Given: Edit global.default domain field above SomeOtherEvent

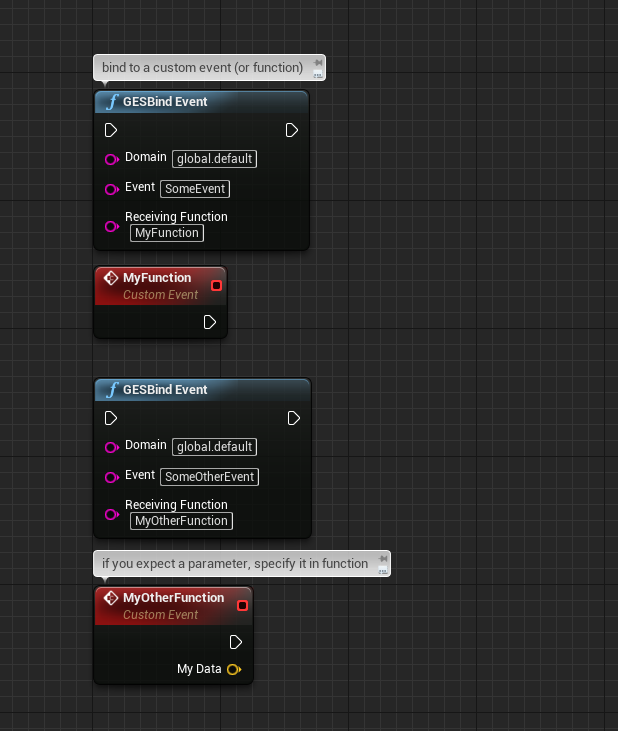Looking at the screenshot, I should click(214, 447).
